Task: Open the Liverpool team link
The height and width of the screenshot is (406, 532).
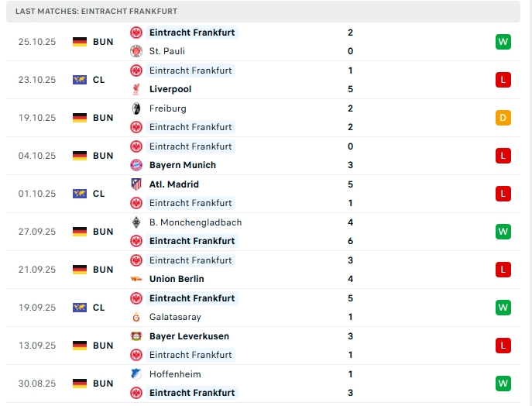Action: (x=170, y=89)
